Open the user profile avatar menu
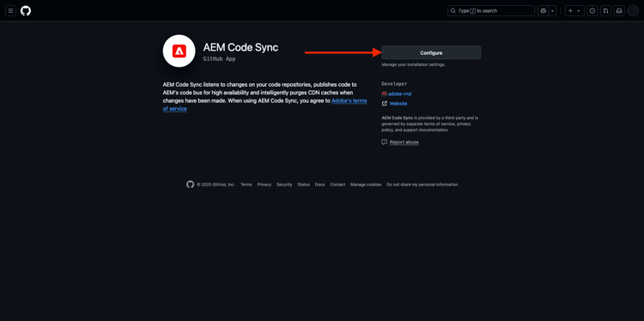 (x=633, y=10)
